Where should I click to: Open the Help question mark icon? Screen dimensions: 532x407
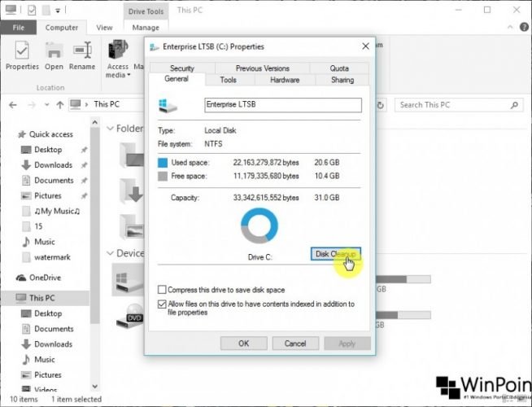[524, 27]
